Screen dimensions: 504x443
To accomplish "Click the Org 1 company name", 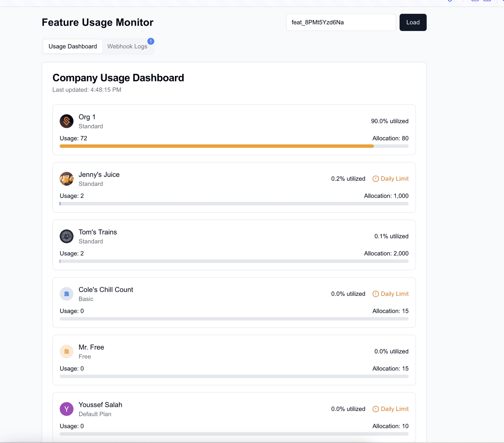I will click(x=87, y=117).
